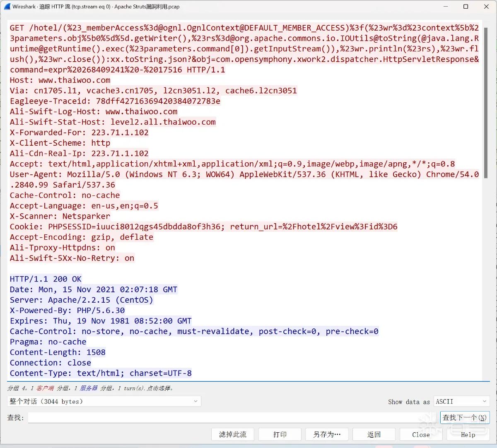Click the X-Client-Scheme: http line
The width and height of the screenshot is (497, 448).
click(60, 143)
